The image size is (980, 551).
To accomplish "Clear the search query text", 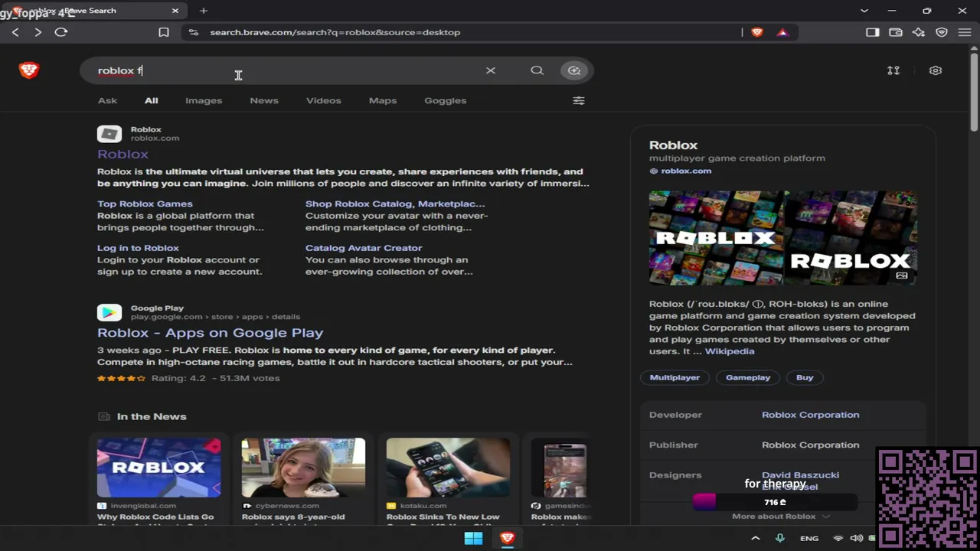I will [491, 70].
